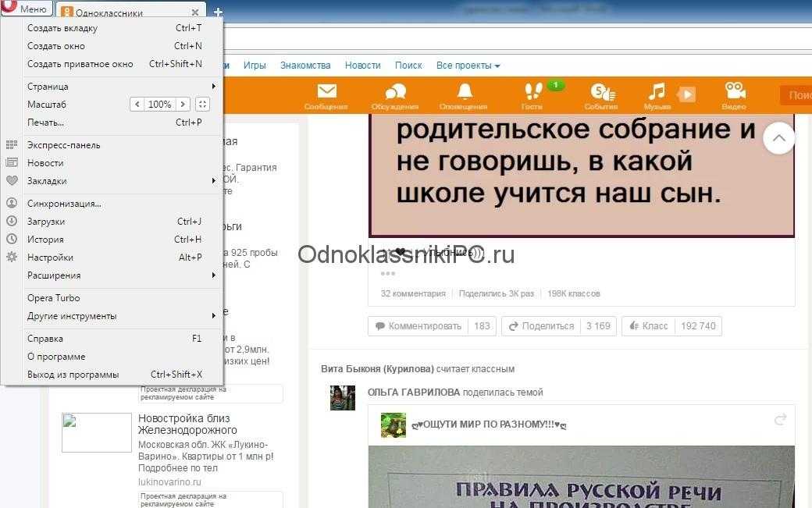Click the Знакомства link
812x508 pixels.
(305, 66)
